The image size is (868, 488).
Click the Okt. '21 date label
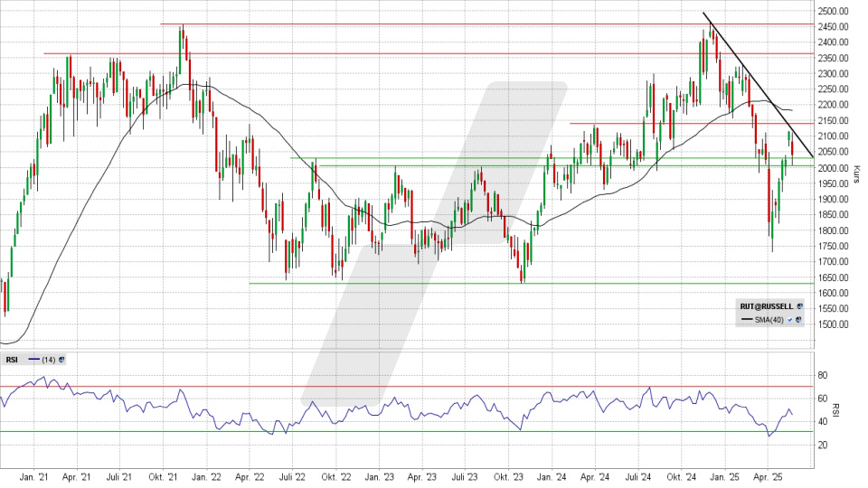click(163, 477)
